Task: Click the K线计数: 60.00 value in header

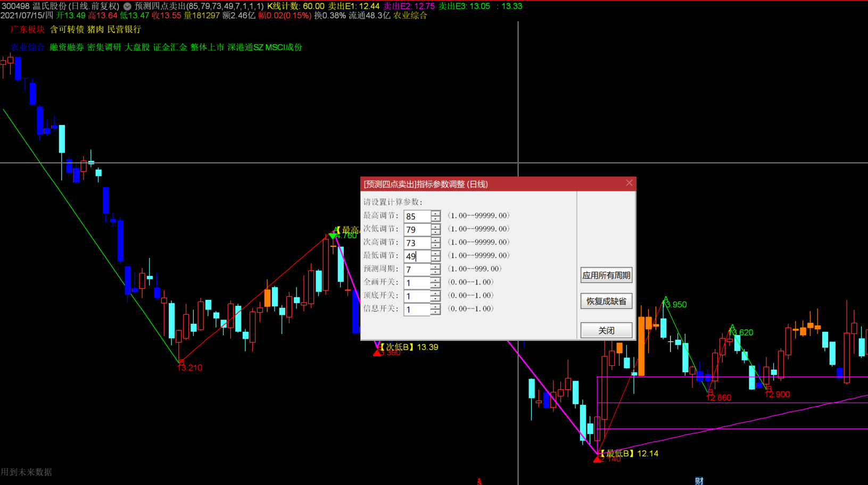Action: (296, 6)
